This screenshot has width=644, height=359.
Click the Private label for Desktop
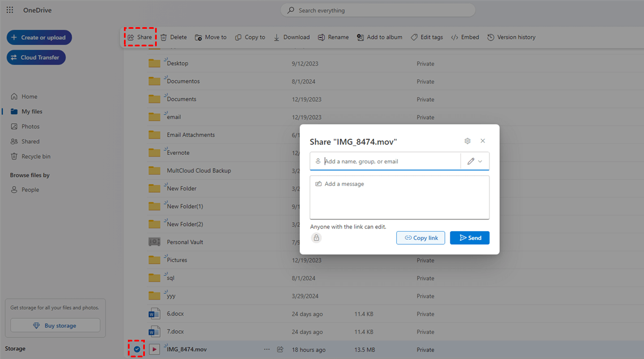click(x=426, y=63)
